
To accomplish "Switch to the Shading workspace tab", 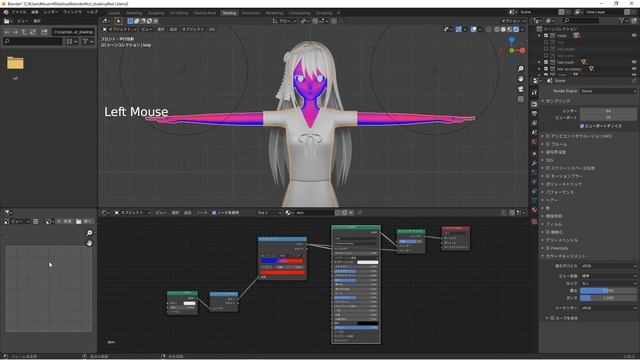I will [229, 13].
